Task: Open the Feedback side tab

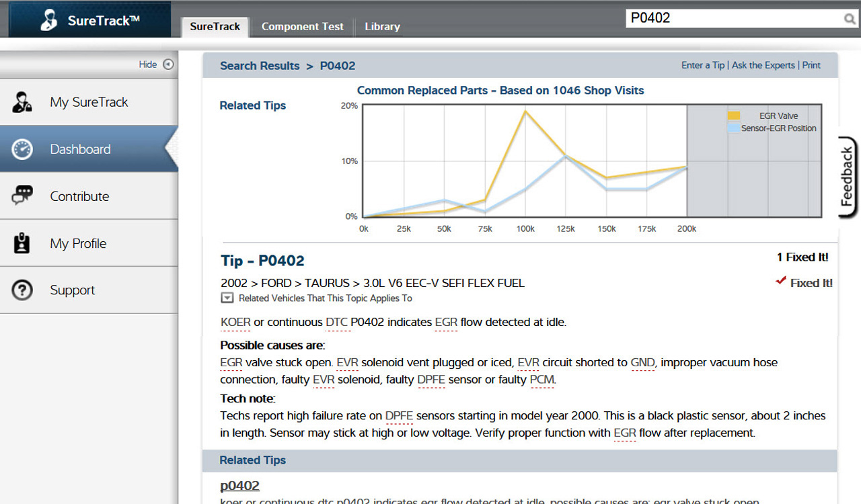Action: point(847,177)
